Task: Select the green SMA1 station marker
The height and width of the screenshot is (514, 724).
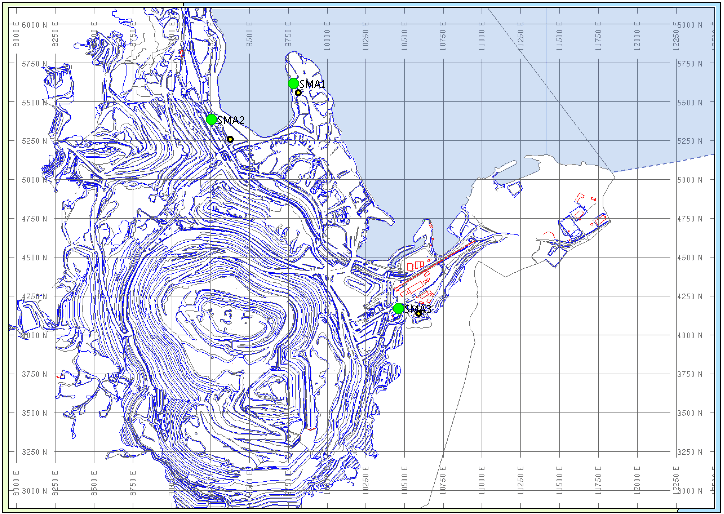Action: click(293, 84)
